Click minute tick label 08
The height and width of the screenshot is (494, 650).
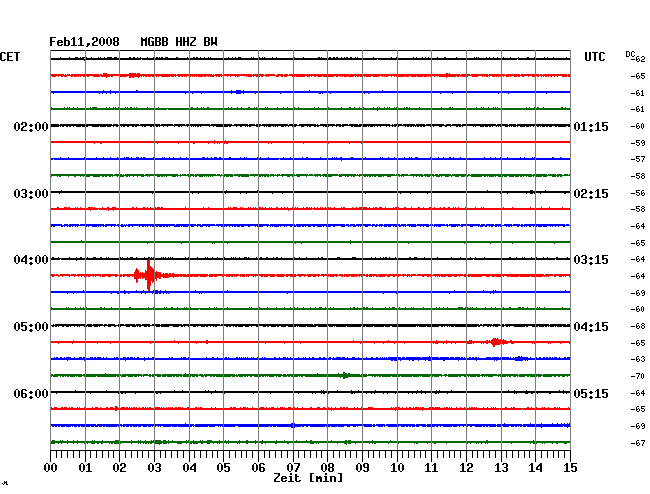327,467
